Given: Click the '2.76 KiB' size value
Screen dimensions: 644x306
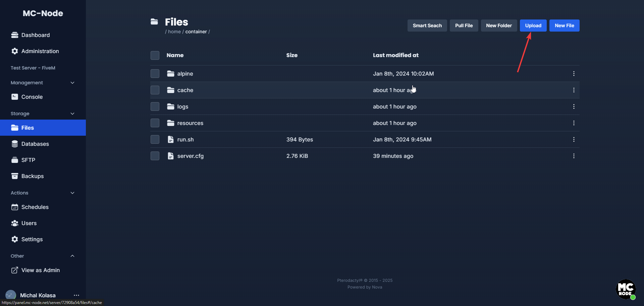Looking at the screenshot, I should [297, 156].
